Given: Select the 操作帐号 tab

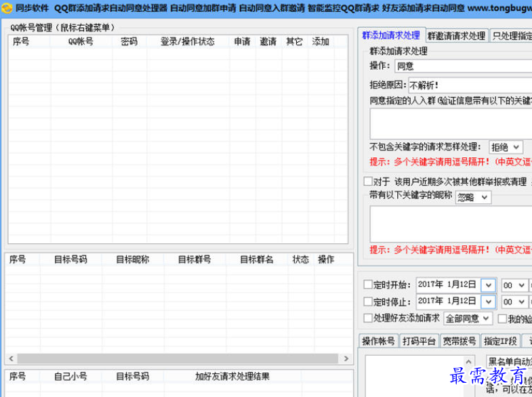Looking at the screenshot, I should click(378, 341).
